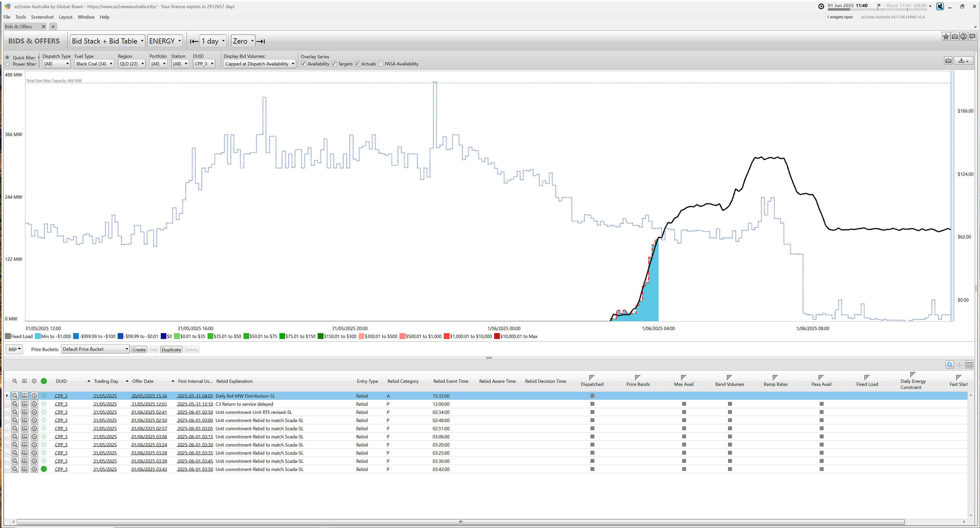This screenshot has width=980, height=528.
Task: Jump to start with the left-bar arrow button
Action: click(x=194, y=41)
